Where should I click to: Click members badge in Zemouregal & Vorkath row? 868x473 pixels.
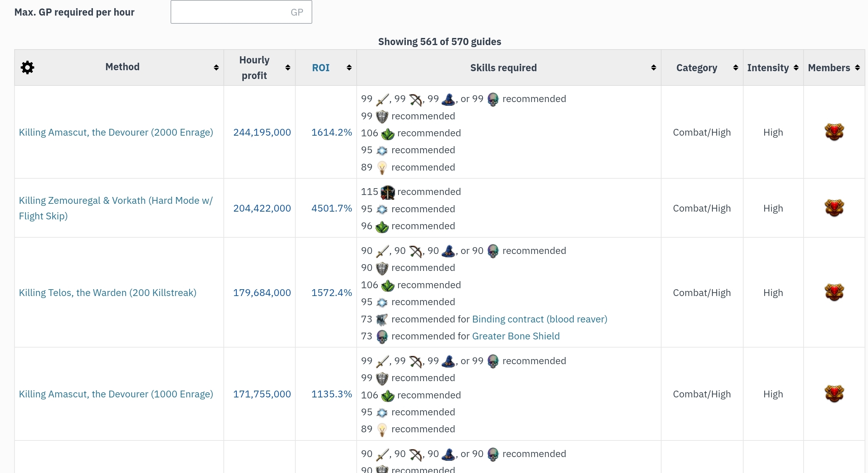point(834,208)
